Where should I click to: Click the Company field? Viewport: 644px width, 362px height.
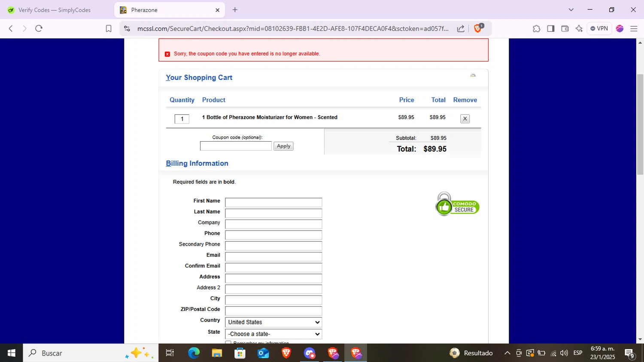(x=273, y=224)
